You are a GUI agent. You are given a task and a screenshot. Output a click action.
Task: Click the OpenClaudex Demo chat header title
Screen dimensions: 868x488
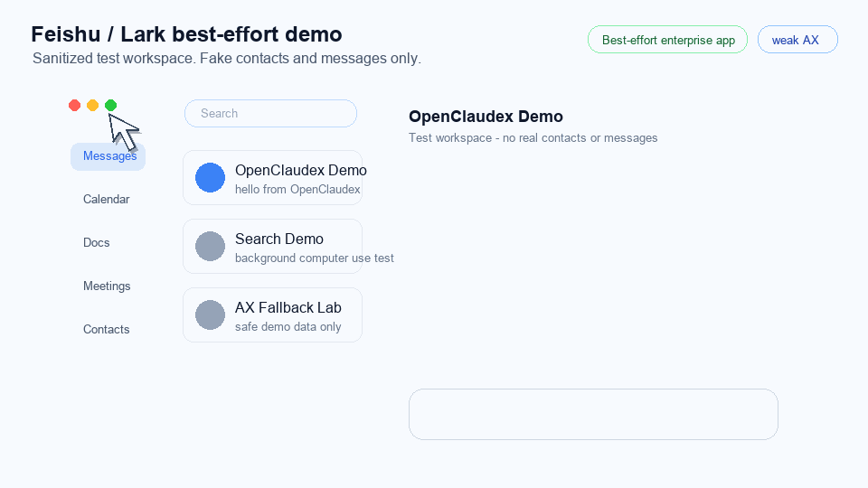(486, 117)
